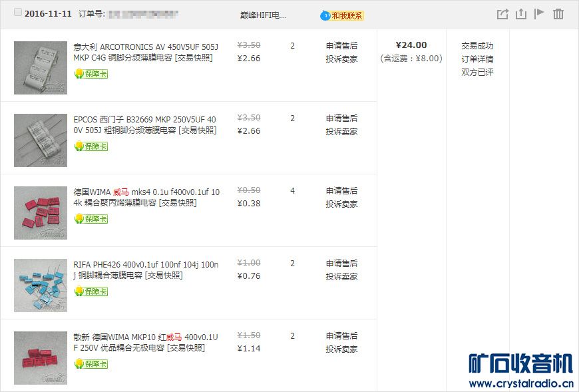The image size is (579, 392).
Task: Flag this order with the flag icon
Action: pyautogui.click(x=539, y=14)
